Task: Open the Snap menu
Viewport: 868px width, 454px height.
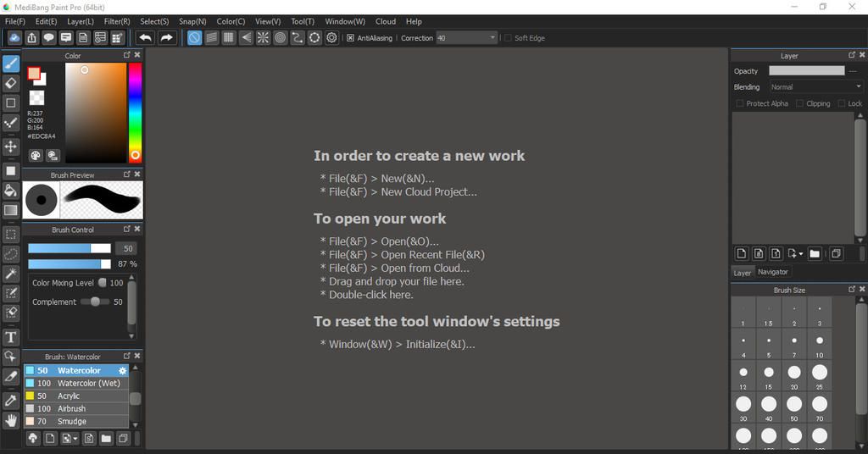Action: coord(192,21)
